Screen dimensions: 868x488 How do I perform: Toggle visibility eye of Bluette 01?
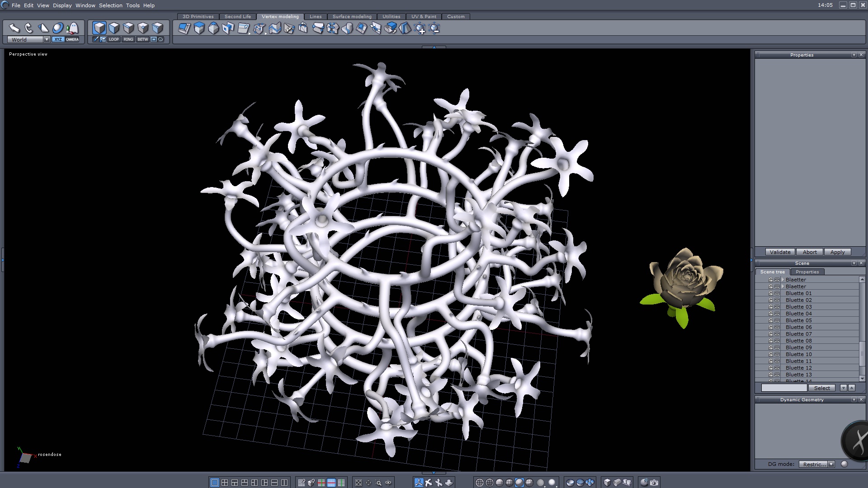point(777,293)
